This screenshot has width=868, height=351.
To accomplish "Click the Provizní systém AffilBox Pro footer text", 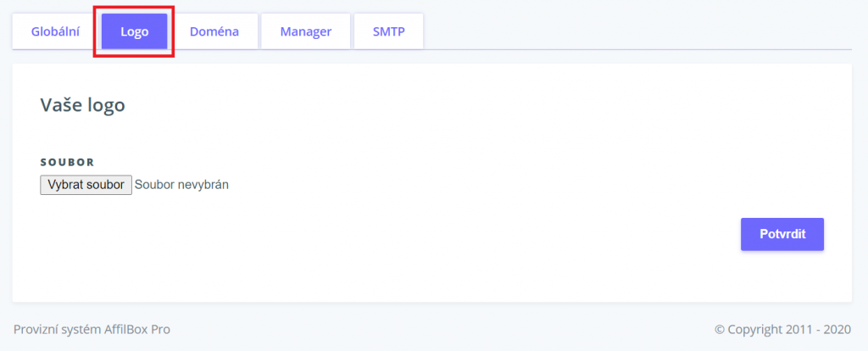I will pyautogui.click(x=92, y=329).
